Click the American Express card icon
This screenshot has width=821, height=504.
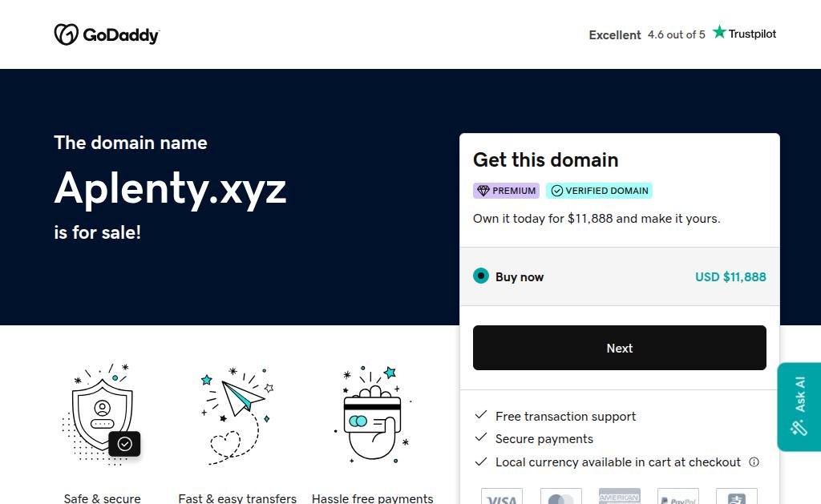[x=620, y=498]
